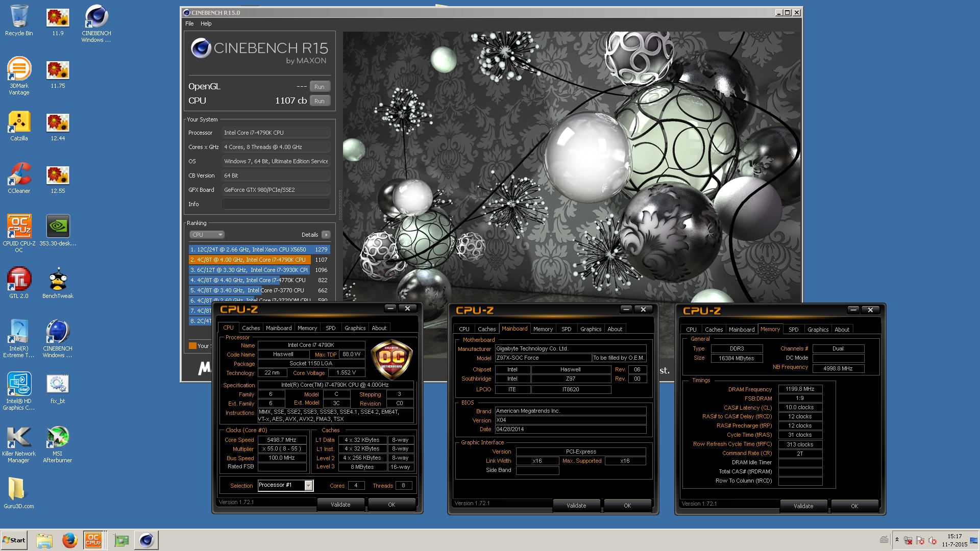The height and width of the screenshot is (551, 980).
Task: Select ranking entry i7-3930K 1096
Action: (259, 270)
